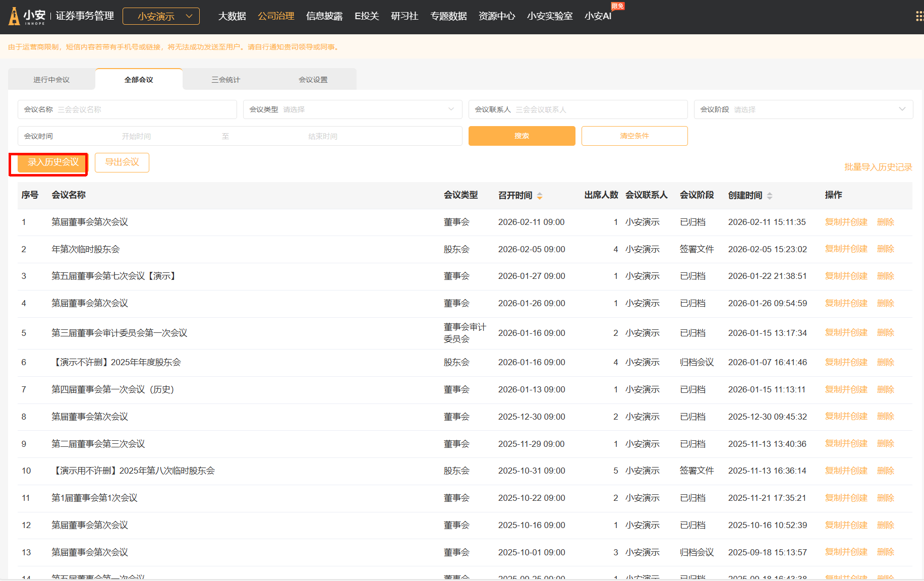
Task: Sort by 召开时间 column arrows
Action: coord(540,196)
